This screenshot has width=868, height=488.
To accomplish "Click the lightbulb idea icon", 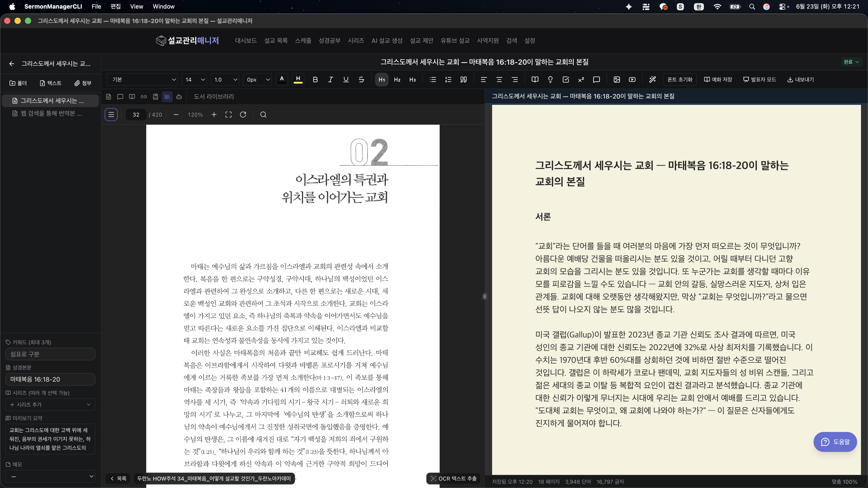I will (550, 80).
